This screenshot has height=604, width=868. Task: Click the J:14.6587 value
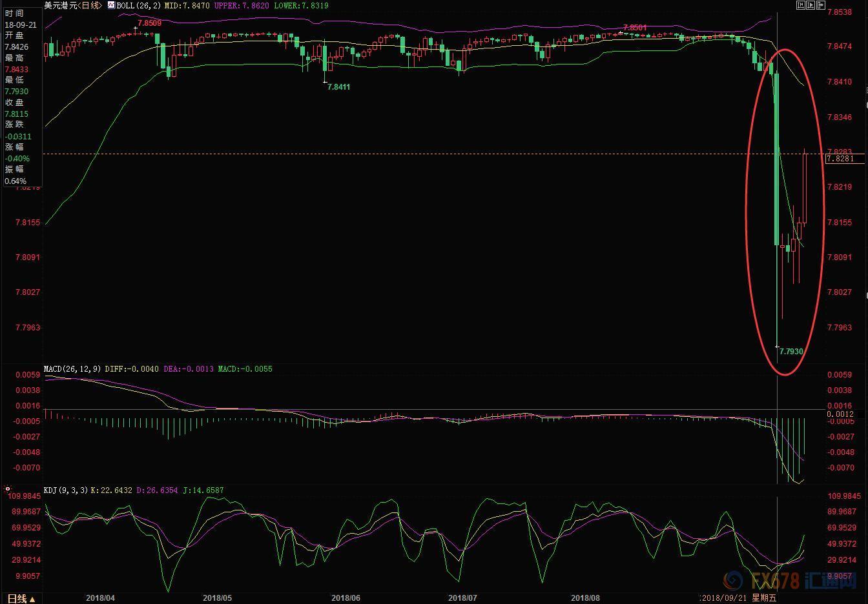[203, 490]
